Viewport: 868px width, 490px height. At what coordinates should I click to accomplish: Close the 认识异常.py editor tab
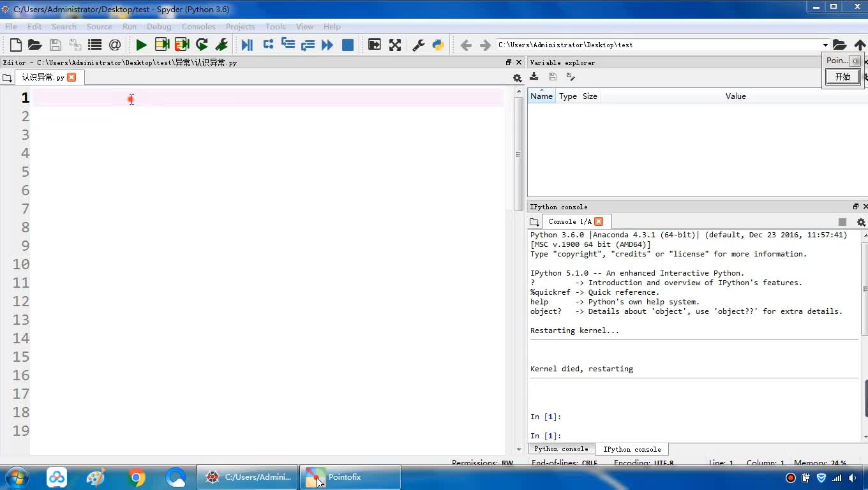point(71,77)
